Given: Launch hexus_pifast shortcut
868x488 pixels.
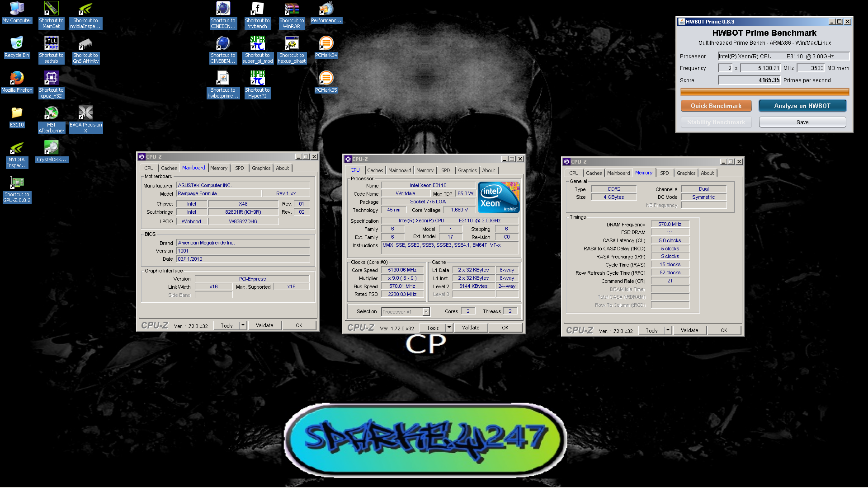Looking at the screenshot, I should point(292,50).
